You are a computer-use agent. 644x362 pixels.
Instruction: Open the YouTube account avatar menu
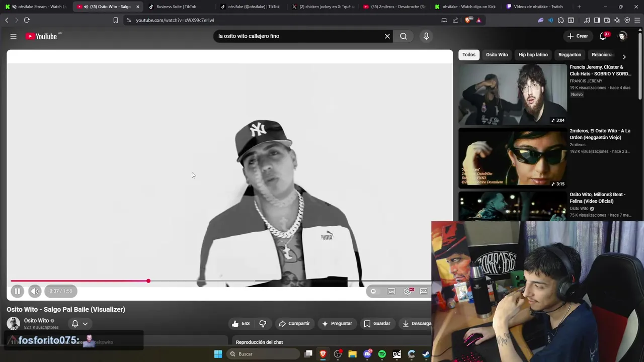[x=622, y=36]
